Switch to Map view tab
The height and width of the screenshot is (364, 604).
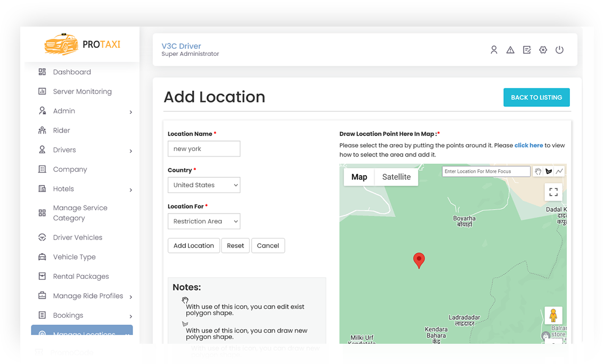click(359, 177)
